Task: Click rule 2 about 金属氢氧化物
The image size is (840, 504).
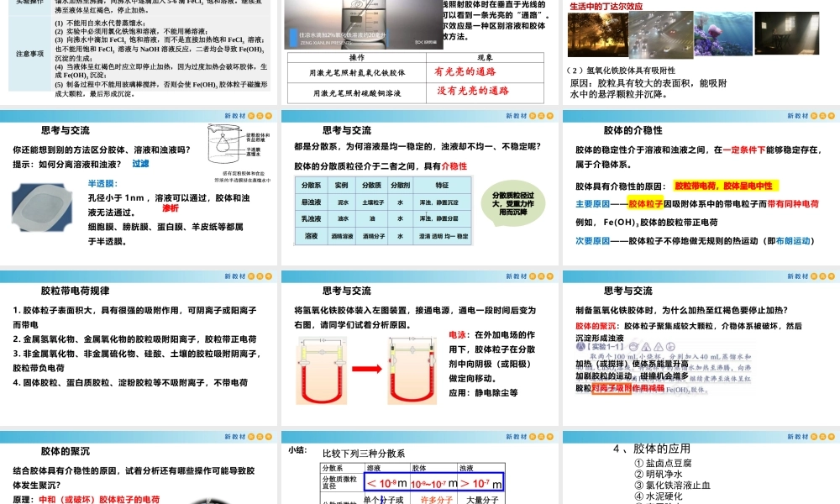Action: (x=134, y=339)
